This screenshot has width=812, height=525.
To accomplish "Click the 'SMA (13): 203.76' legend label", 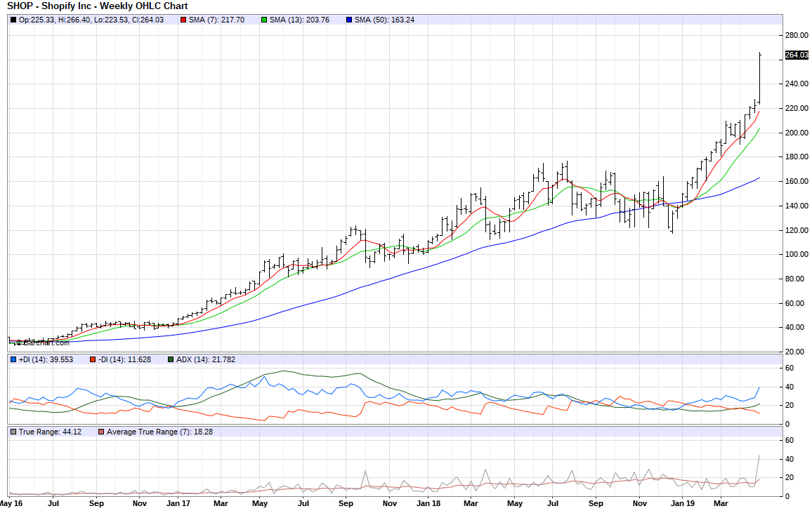I will (x=299, y=20).
